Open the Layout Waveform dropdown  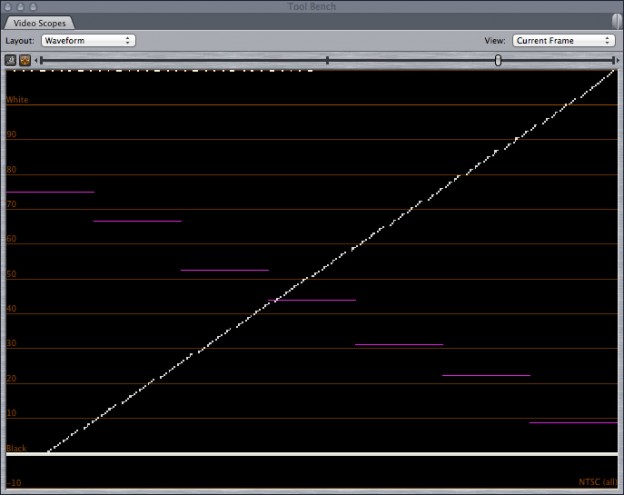point(88,41)
